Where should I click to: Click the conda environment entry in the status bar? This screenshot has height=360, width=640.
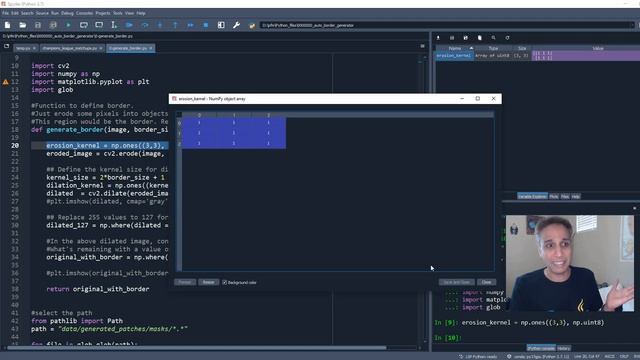click(538, 357)
